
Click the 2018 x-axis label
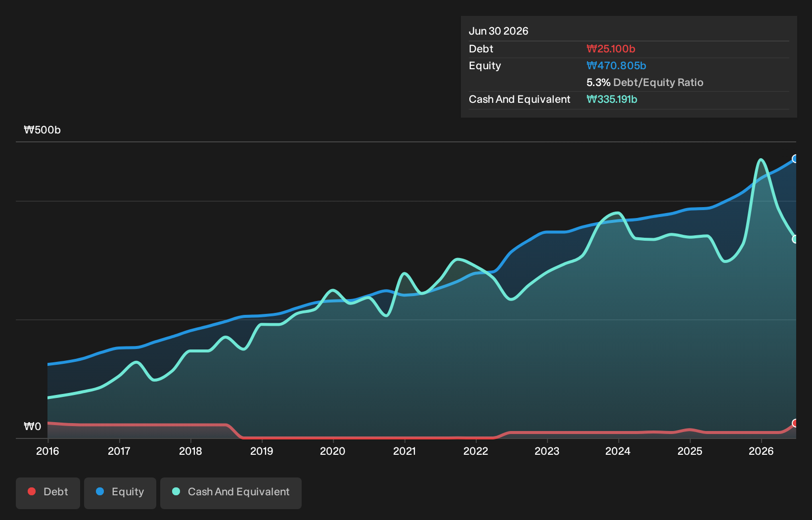pyautogui.click(x=190, y=451)
